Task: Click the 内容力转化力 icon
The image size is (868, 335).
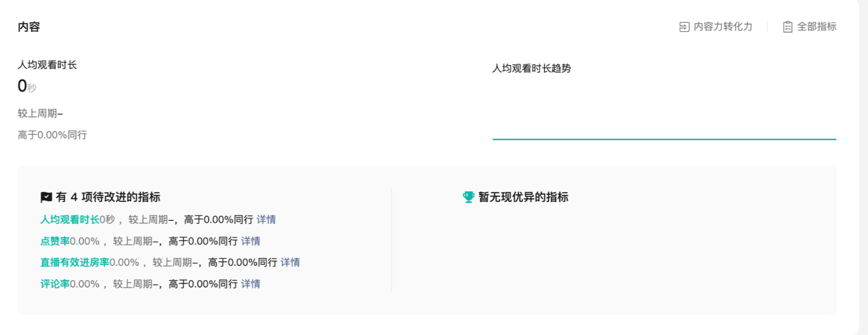Action: tap(684, 27)
